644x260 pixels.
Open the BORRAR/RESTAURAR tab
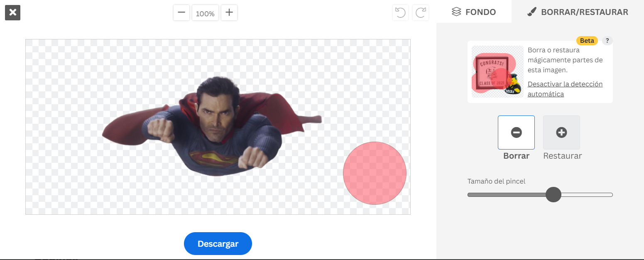coord(578,12)
